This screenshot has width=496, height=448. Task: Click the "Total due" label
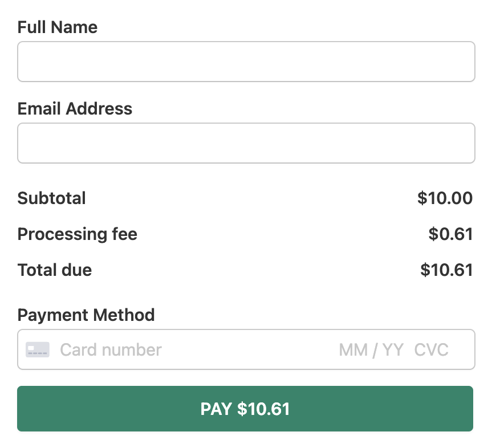click(55, 270)
